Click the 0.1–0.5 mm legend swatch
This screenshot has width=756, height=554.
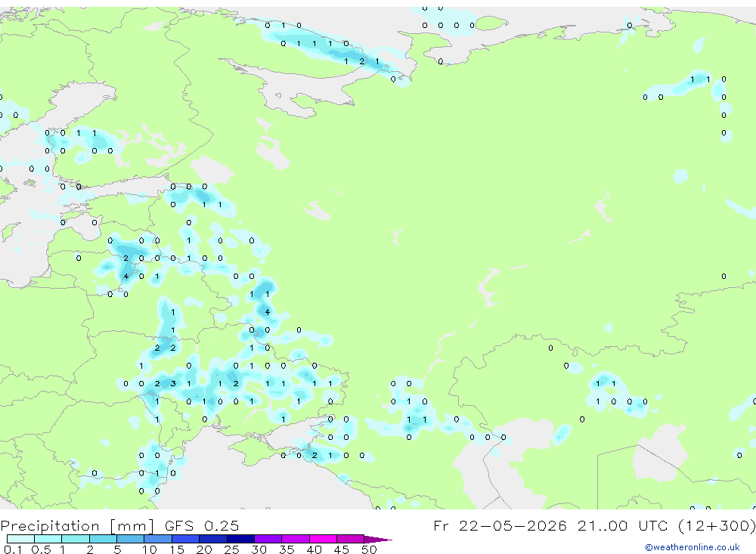[x=20, y=539]
